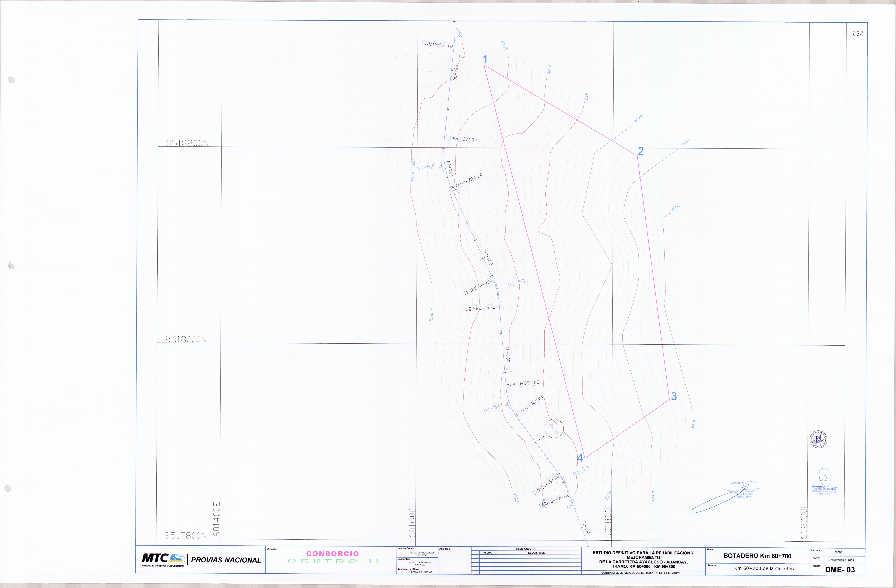Screen dimensions: 896x588
Task: Click the sheet number DME- 03
Action: [x=840, y=570]
